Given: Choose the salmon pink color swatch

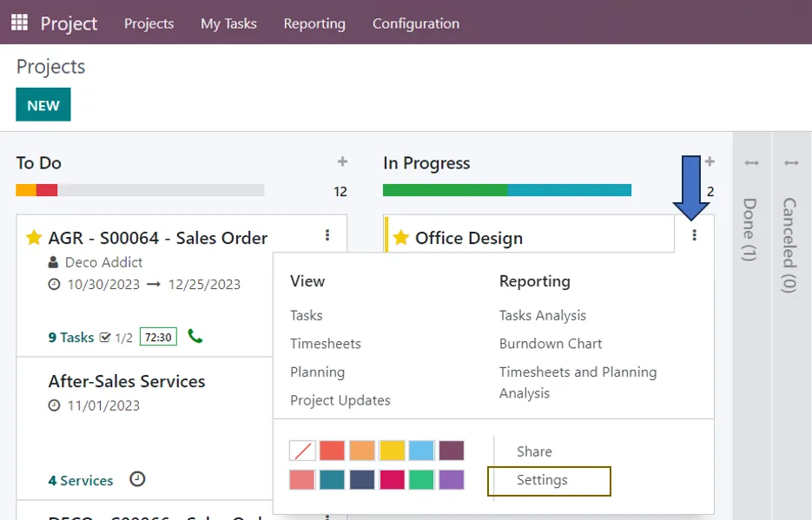Looking at the screenshot, I should coord(302,480).
